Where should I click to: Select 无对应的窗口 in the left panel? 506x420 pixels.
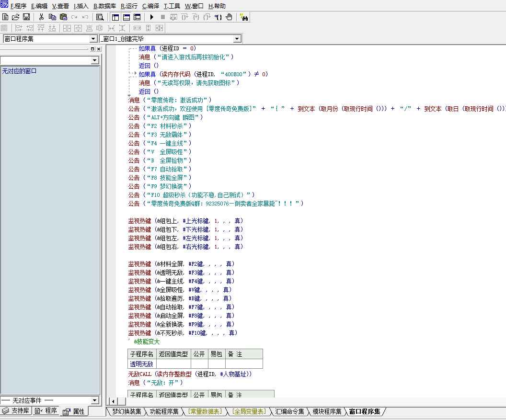(x=19, y=71)
